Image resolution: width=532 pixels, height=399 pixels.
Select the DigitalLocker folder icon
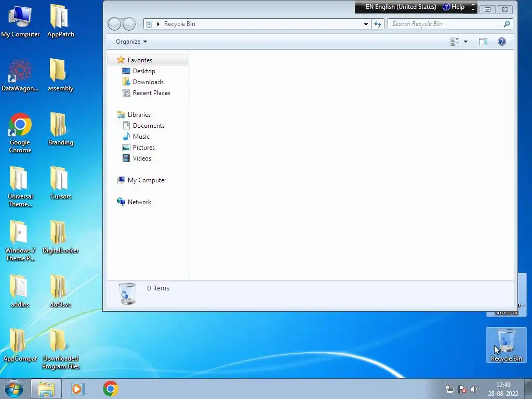pyautogui.click(x=60, y=237)
